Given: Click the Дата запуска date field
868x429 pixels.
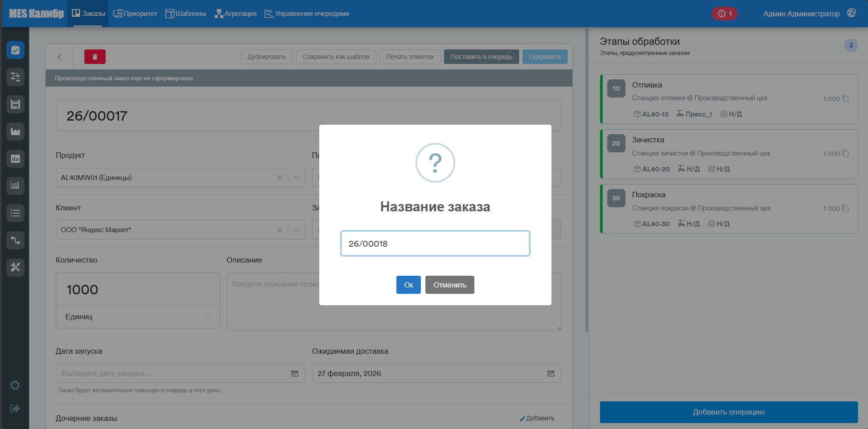Looking at the screenshot, I should click(x=180, y=373).
